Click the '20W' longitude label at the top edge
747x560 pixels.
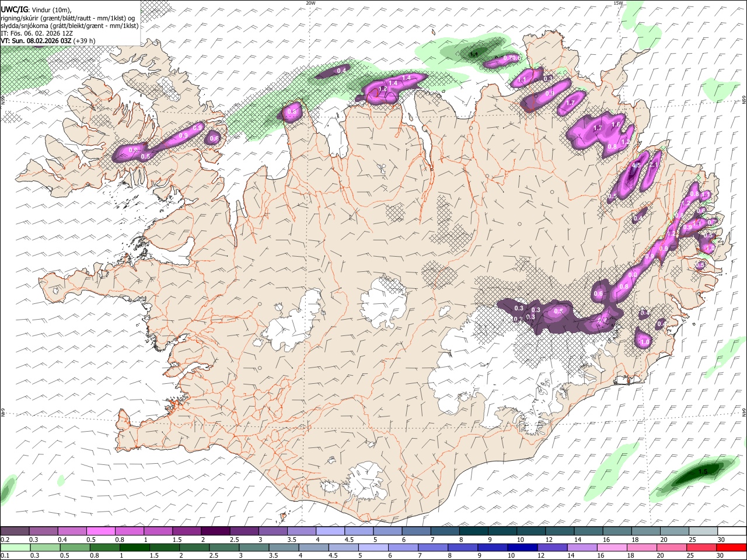point(310,3)
